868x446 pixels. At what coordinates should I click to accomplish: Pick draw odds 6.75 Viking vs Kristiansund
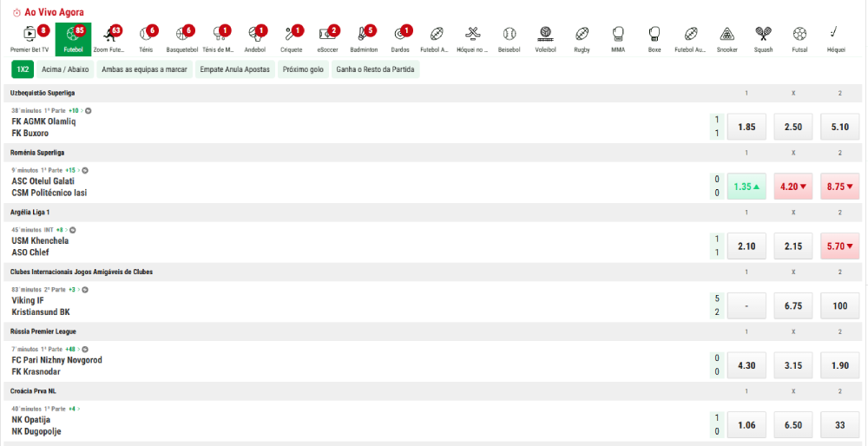[x=792, y=306]
